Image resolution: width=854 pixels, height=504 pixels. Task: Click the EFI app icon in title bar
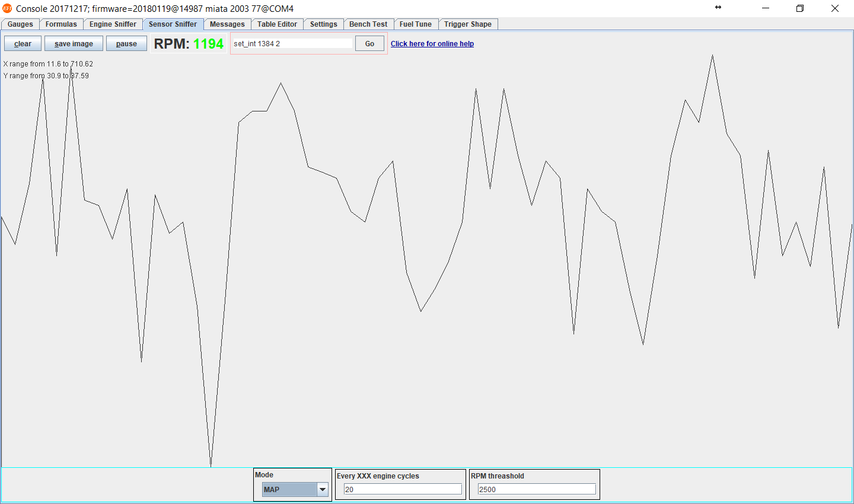[x=7, y=8]
